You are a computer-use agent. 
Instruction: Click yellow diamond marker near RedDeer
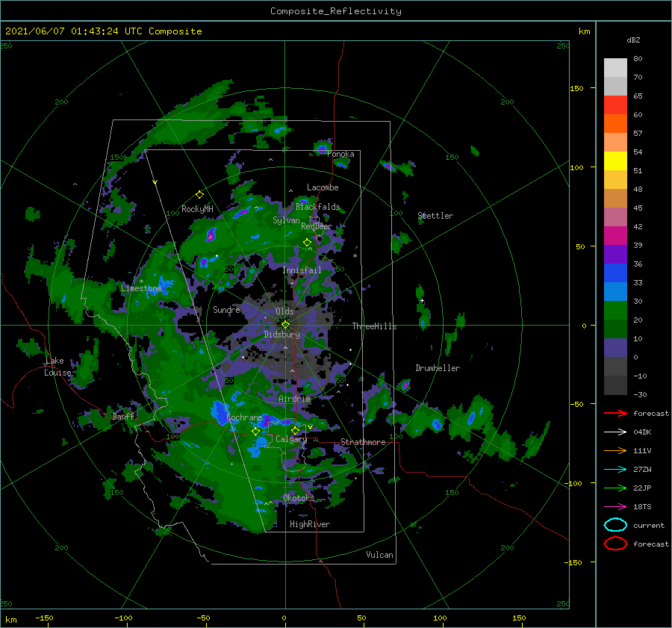point(307,243)
